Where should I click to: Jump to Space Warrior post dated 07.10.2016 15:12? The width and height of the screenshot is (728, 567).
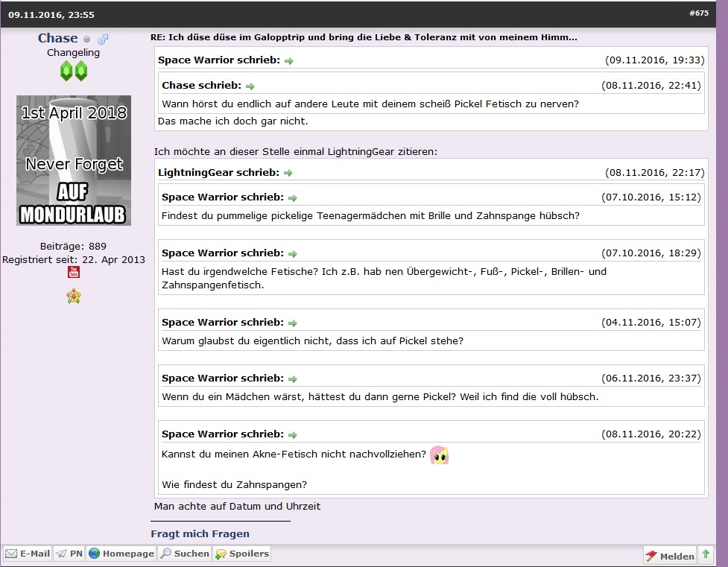click(x=293, y=198)
